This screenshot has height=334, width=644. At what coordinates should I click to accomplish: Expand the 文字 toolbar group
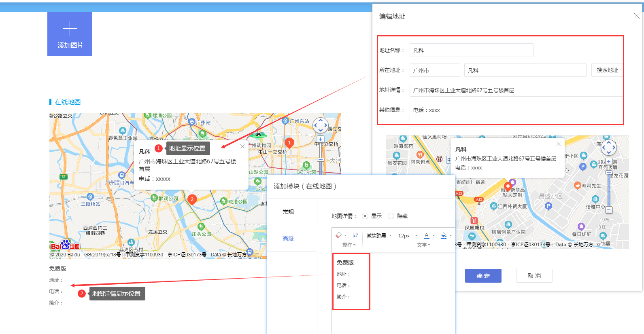point(423,245)
